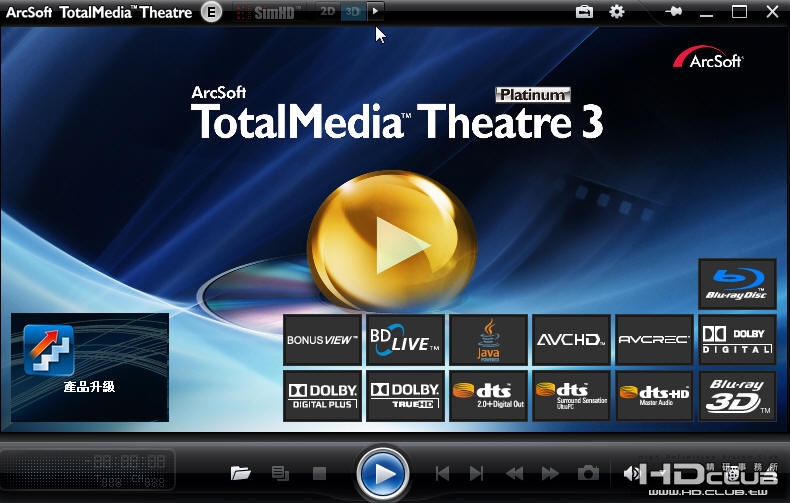Click the dts 2.0+Digital Out tile

pyautogui.click(x=489, y=396)
